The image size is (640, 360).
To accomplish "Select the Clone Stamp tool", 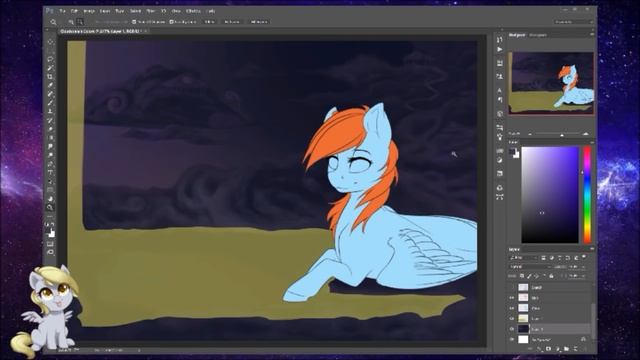I will tap(50, 111).
